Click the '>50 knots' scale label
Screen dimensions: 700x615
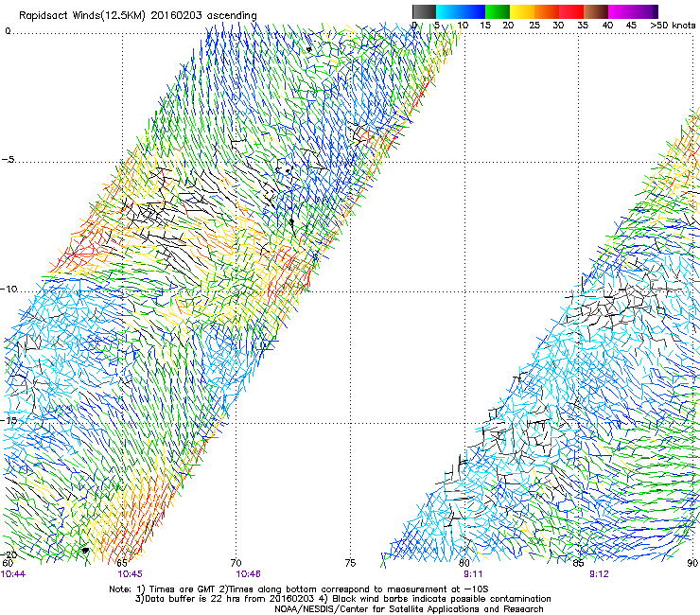pos(673,26)
